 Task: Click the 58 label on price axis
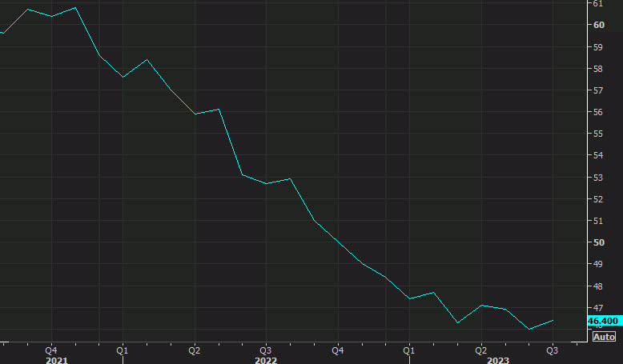point(598,69)
